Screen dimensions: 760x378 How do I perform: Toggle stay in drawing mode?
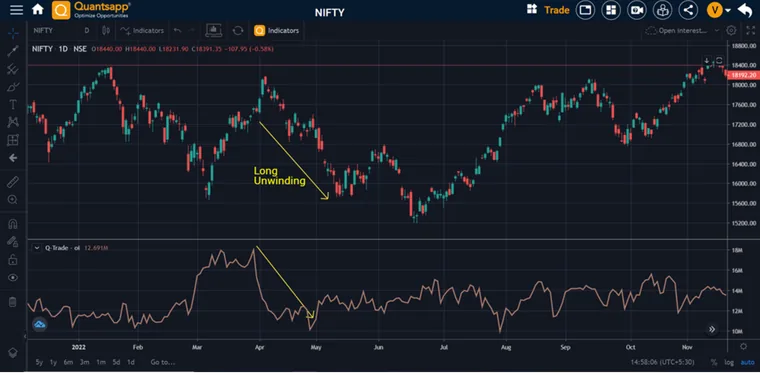[x=13, y=241]
